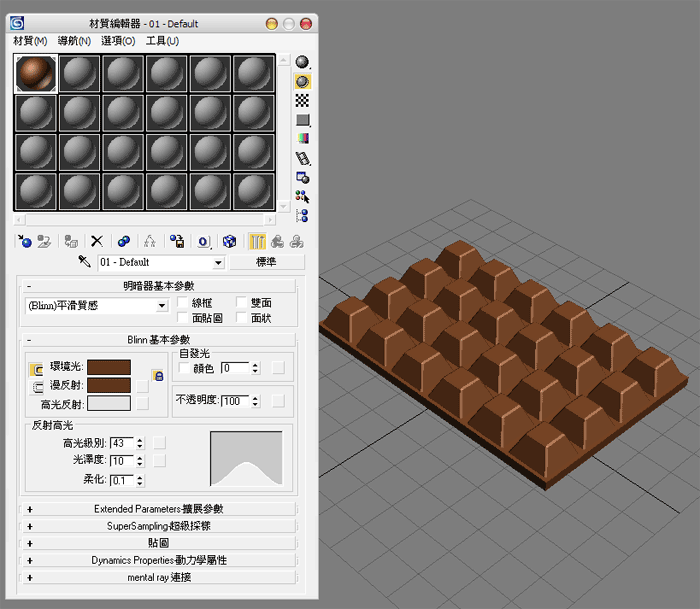This screenshot has height=609, width=700.
Task: Enable the 面狀 faceted checkbox
Action: click(x=241, y=318)
